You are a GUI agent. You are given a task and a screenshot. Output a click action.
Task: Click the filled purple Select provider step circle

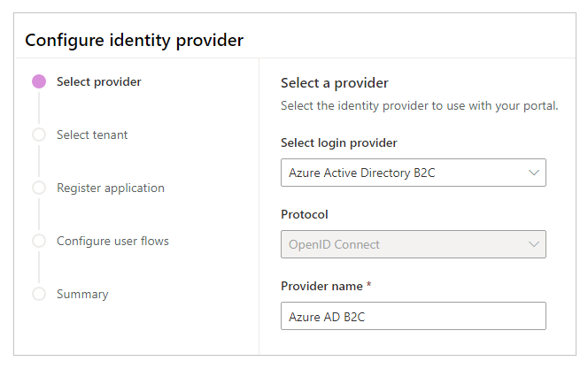39,82
